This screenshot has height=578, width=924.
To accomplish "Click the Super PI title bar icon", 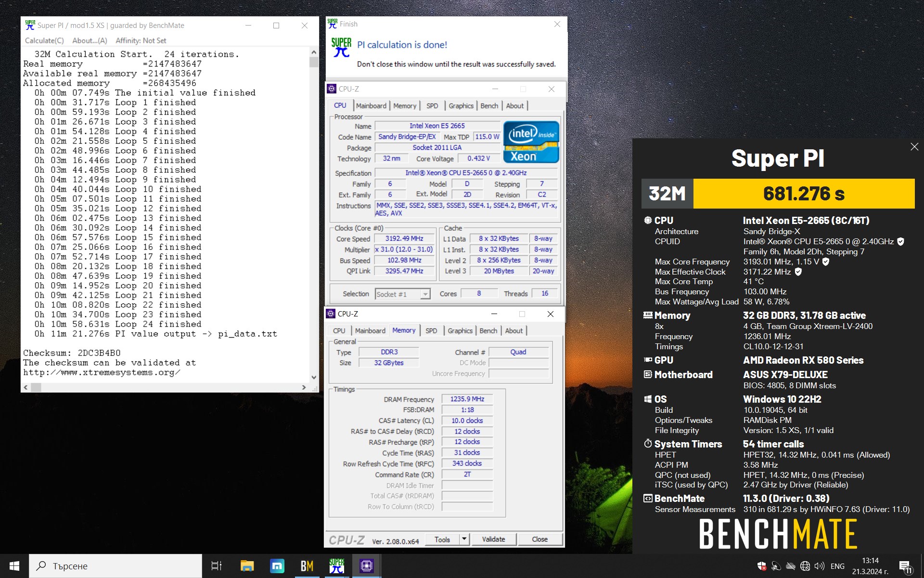I will pyautogui.click(x=30, y=25).
